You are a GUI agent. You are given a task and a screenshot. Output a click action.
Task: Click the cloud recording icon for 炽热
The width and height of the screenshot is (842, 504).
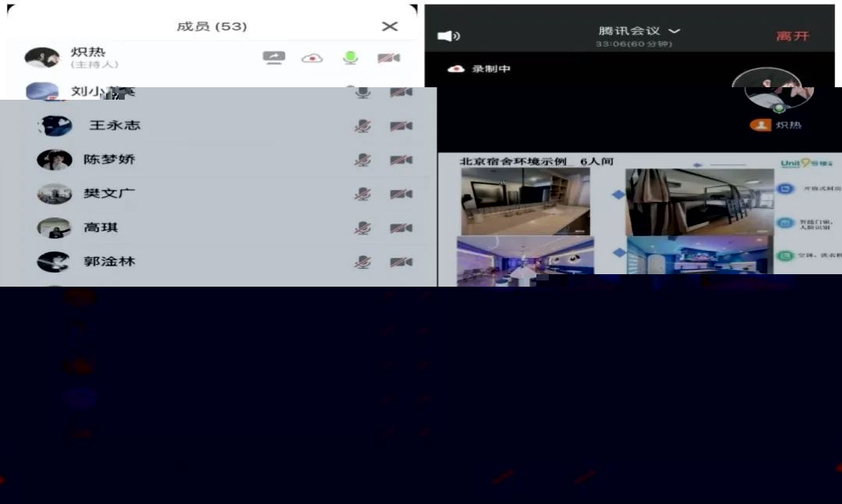click(x=312, y=58)
